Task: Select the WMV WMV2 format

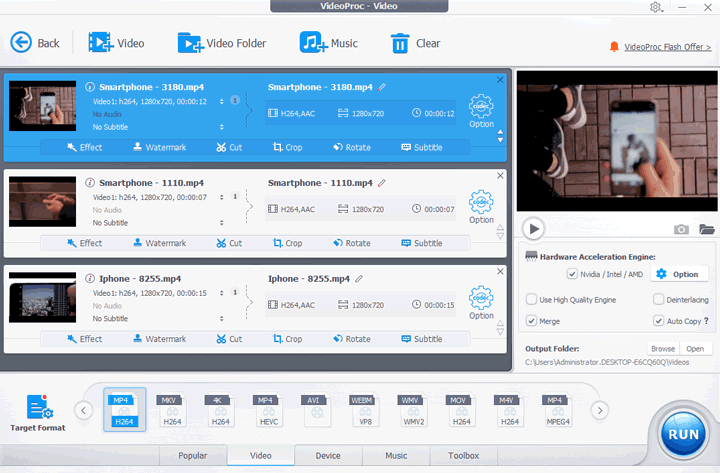Action: tap(413, 410)
